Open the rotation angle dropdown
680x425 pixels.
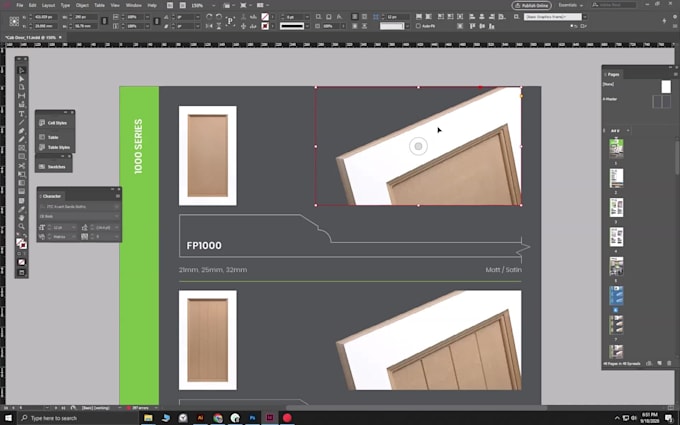[x=197, y=17]
